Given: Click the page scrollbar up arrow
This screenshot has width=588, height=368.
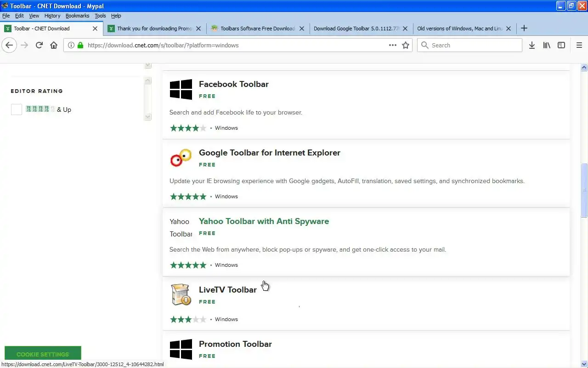Looking at the screenshot, I should (584, 67).
